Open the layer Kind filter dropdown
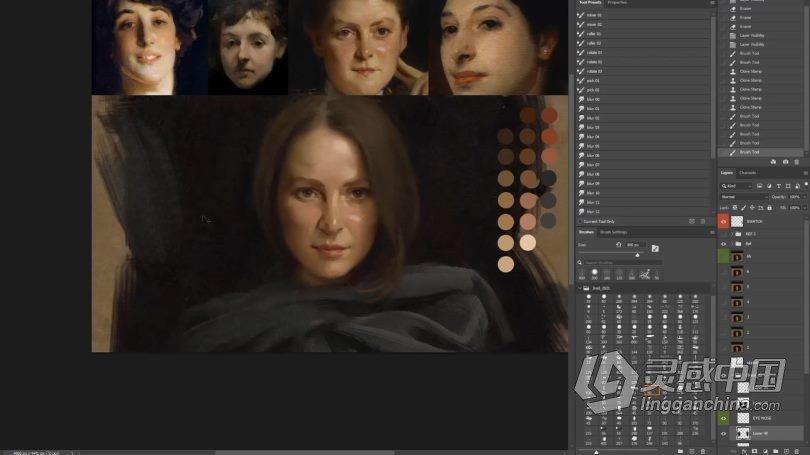 (737, 186)
